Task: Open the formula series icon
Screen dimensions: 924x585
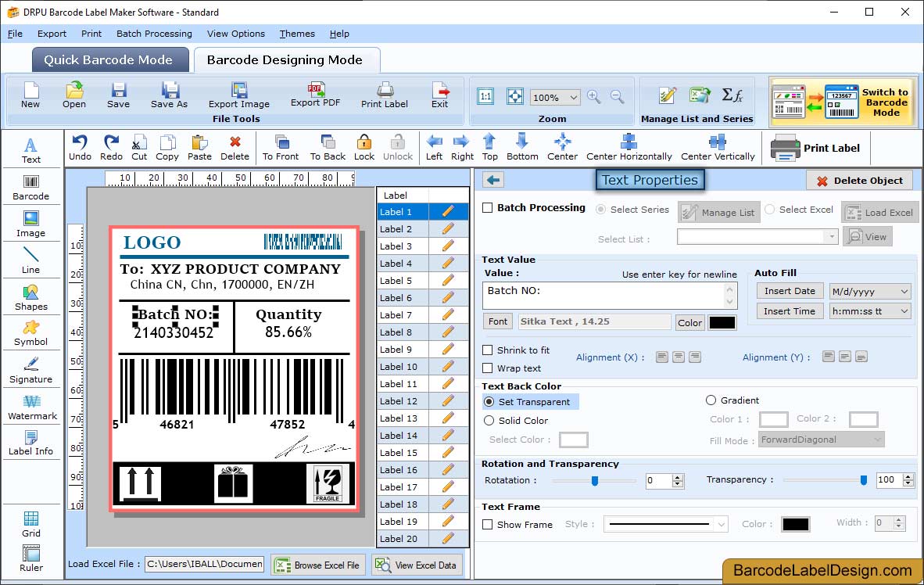Action: (732, 95)
